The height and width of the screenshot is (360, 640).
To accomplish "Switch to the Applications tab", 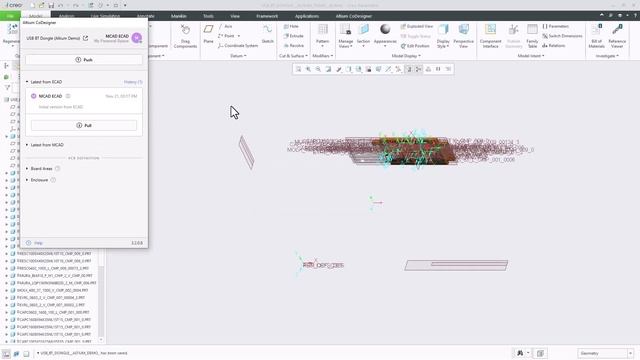I will tap(307, 16).
